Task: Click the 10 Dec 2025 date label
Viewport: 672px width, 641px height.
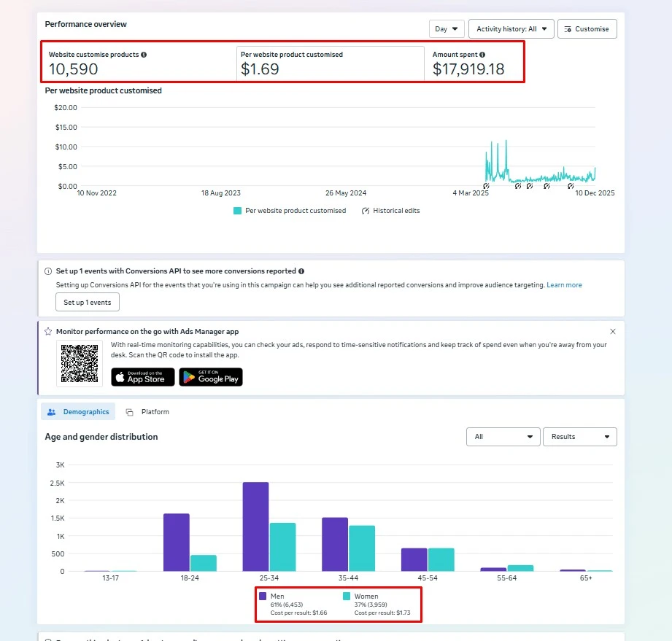Action: pos(595,193)
